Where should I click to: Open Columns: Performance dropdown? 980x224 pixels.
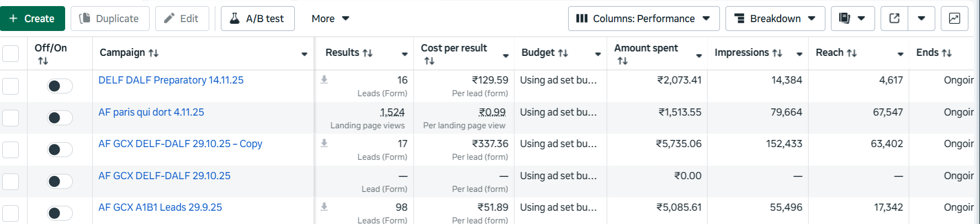click(643, 18)
